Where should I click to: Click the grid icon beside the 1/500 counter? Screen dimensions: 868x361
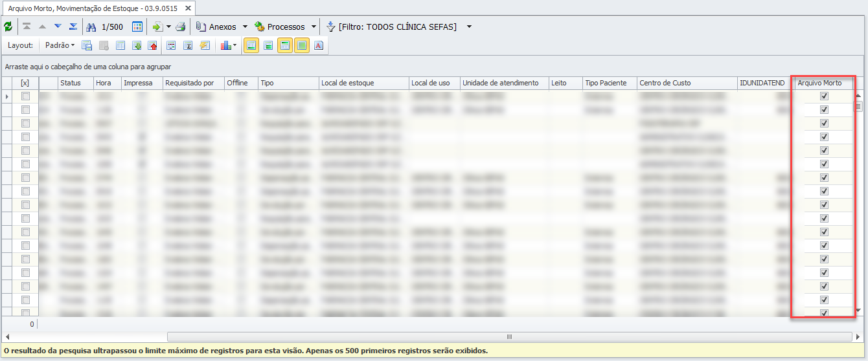tap(137, 27)
